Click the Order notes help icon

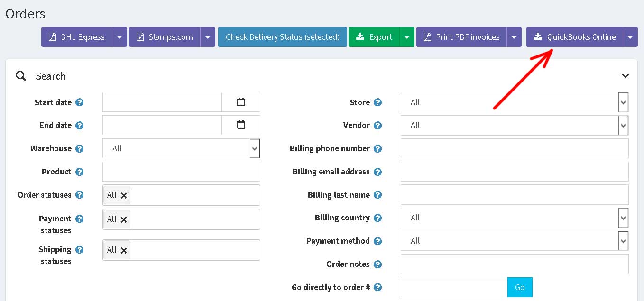click(377, 265)
